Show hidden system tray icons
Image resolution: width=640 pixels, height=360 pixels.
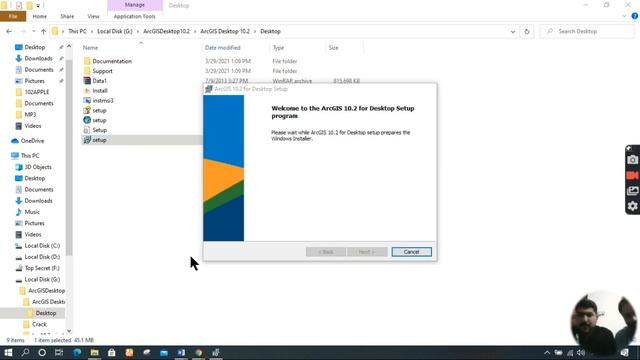click(547, 353)
